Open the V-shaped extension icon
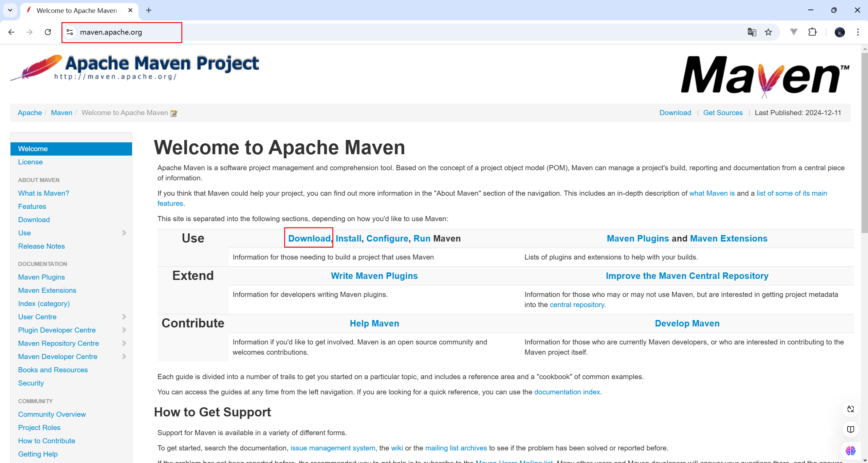This screenshot has width=868, height=463. click(793, 32)
